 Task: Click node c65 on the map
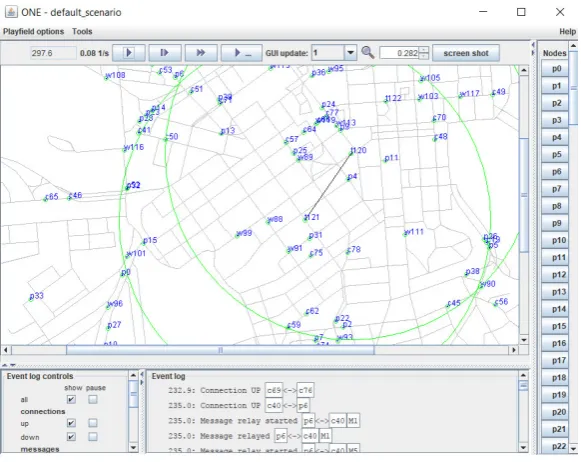point(51,197)
